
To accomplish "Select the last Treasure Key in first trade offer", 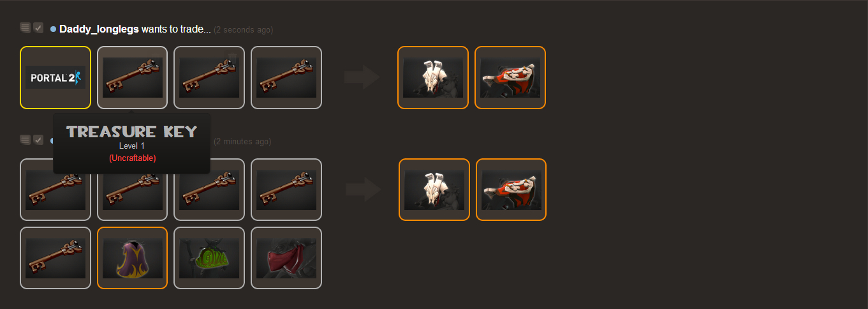I will pyautogui.click(x=286, y=77).
